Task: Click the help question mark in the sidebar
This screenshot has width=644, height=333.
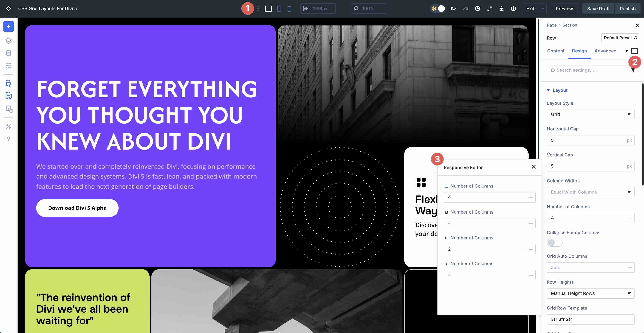Action: (x=9, y=139)
